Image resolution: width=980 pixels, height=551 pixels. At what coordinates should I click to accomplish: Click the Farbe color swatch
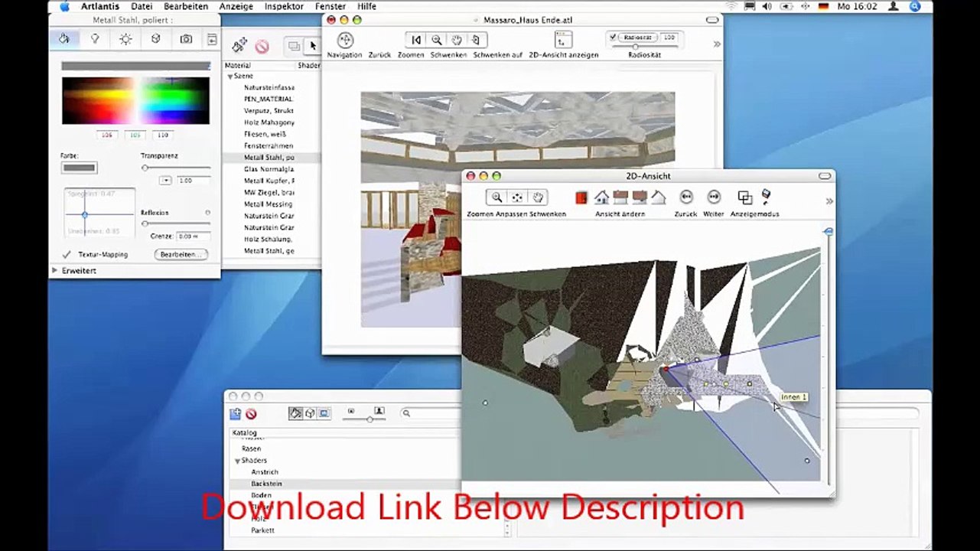point(80,168)
